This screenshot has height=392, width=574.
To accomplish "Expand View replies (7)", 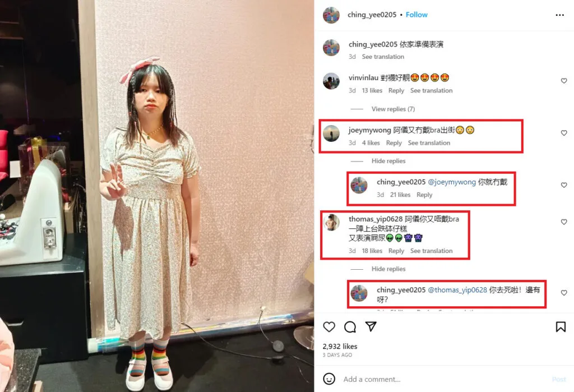I will click(393, 109).
